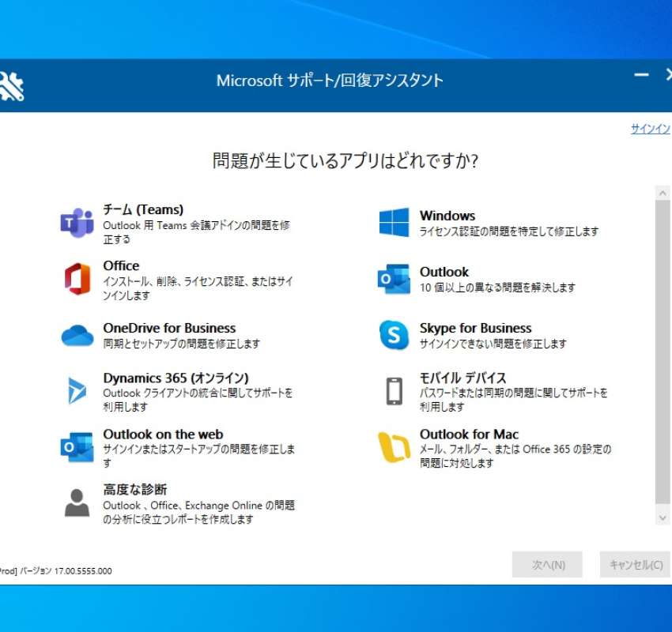The image size is (672, 632).
Task: Select Outlook on the web heading
Action: (x=163, y=434)
